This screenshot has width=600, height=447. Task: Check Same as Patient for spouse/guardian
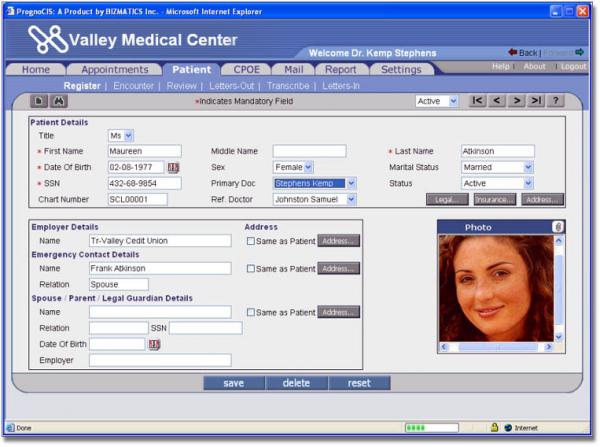[251, 313]
